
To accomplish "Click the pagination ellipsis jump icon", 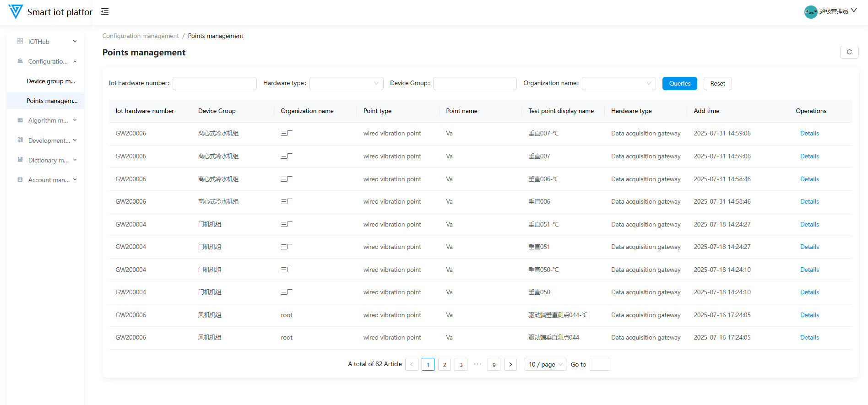I will point(477,364).
